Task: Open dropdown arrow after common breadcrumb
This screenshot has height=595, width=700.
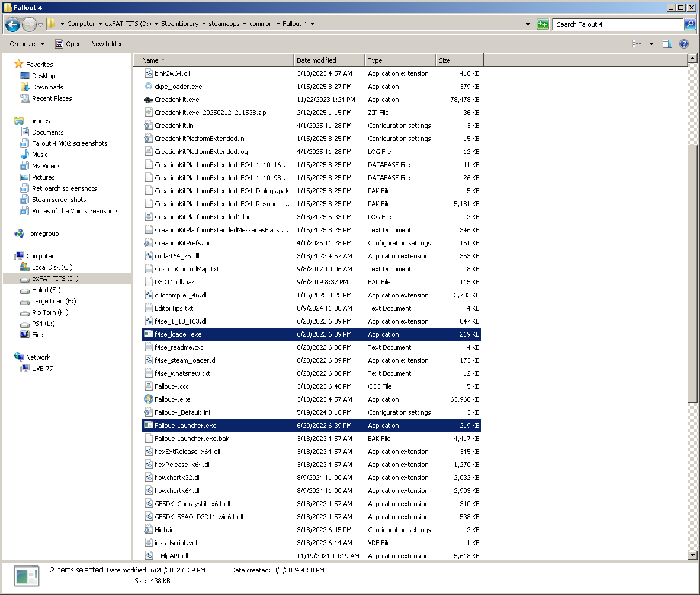Action: pos(278,24)
